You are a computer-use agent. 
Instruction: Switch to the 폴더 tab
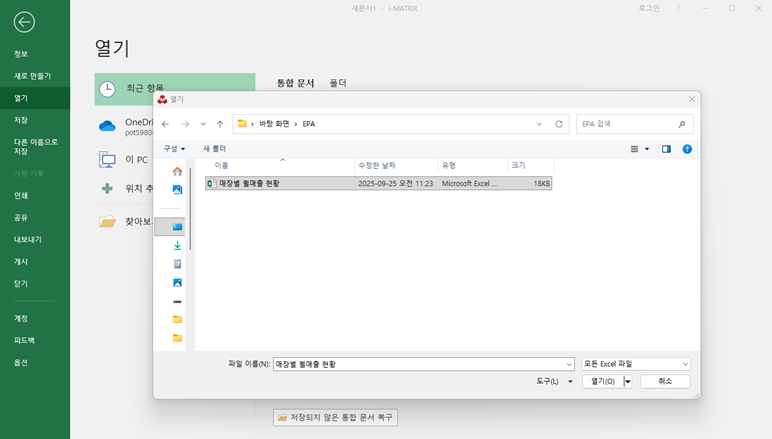(338, 83)
